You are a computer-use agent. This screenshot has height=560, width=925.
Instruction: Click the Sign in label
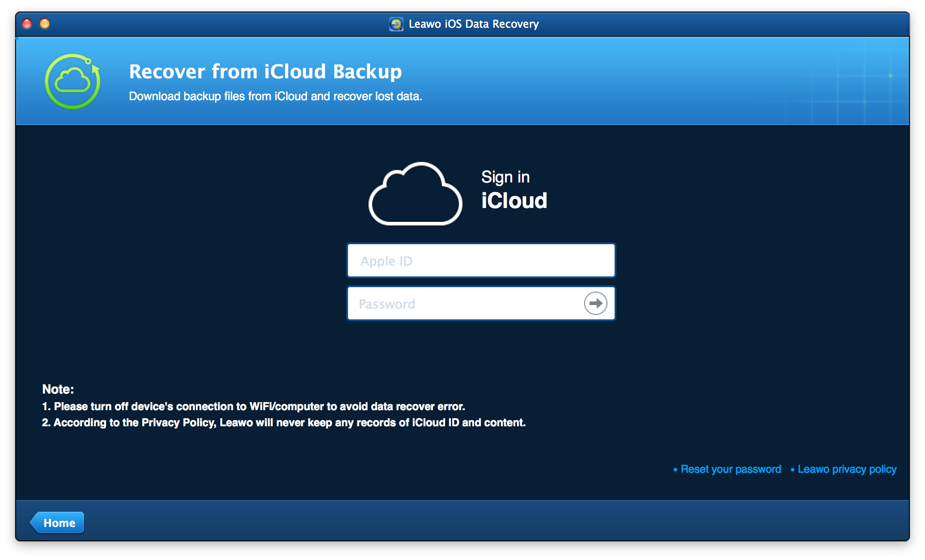pos(505,177)
